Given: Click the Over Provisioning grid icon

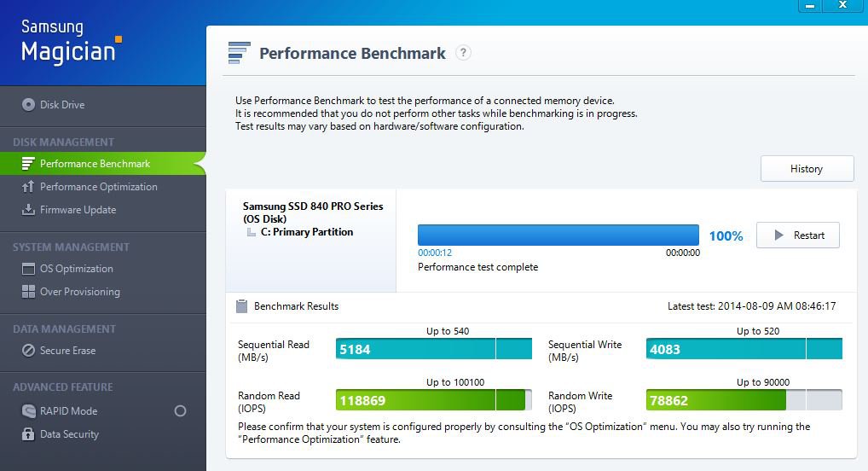Looking at the screenshot, I should click(x=28, y=292).
